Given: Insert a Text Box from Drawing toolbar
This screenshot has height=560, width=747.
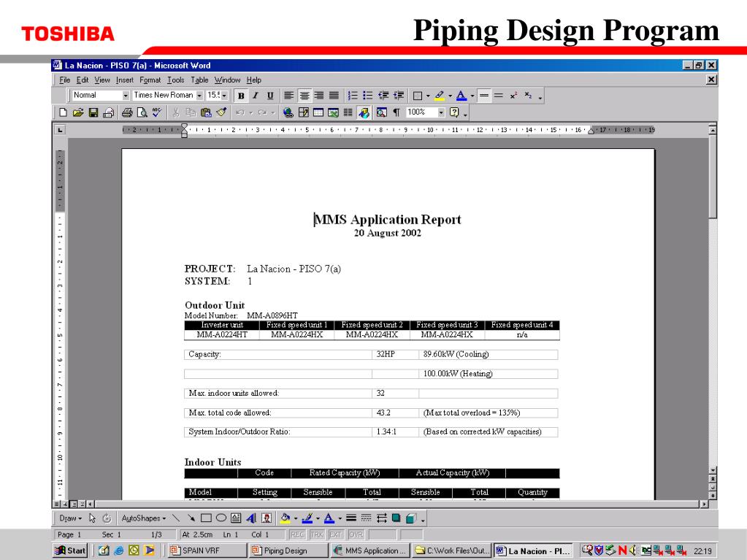Looking at the screenshot, I should 236,518.
